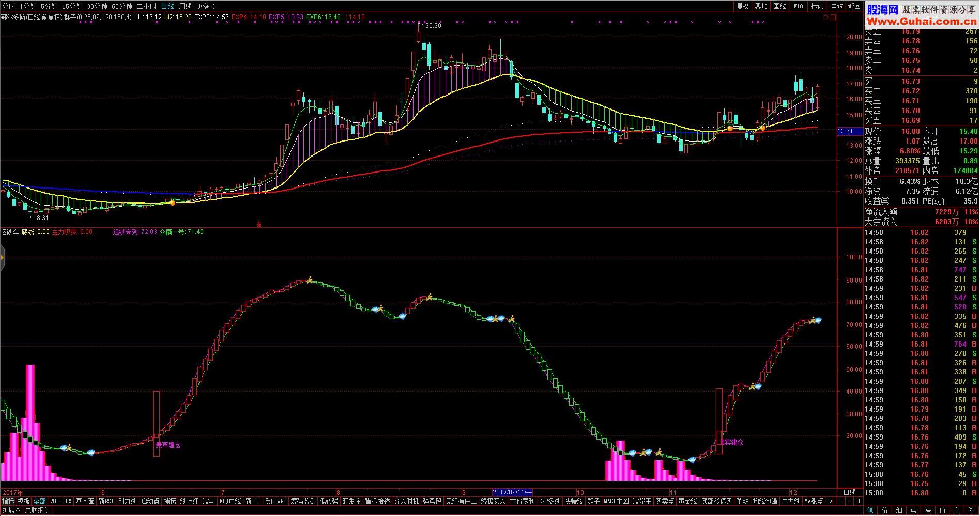Open the 扩展 expand menu
The width and height of the screenshot is (980, 516).
coord(11,510)
